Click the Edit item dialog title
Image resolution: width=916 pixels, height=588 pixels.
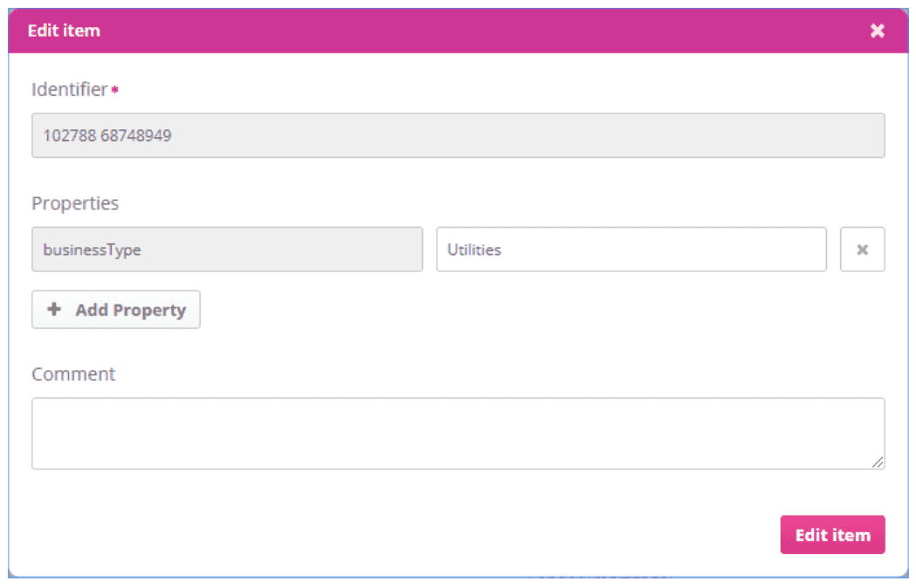coord(65,31)
